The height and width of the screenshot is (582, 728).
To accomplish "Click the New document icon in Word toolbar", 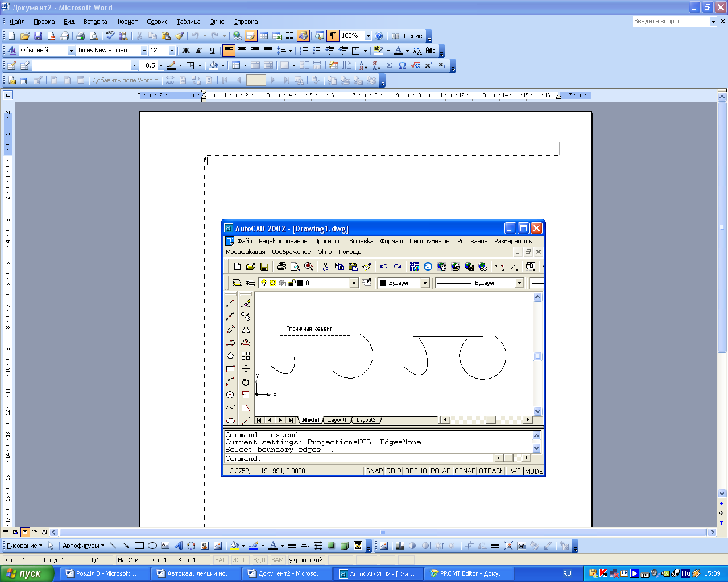I will pyautogui.click(x=11, y=36).
